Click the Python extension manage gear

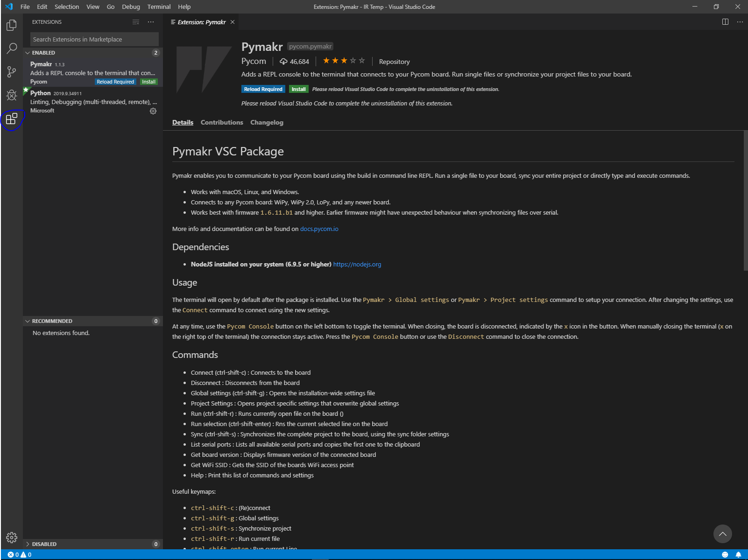[153, 111]
